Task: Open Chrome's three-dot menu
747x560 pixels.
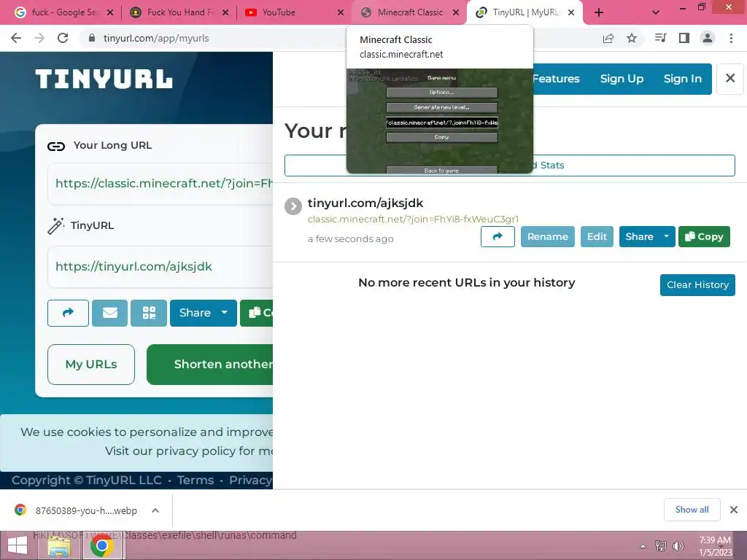Action: 731,38
